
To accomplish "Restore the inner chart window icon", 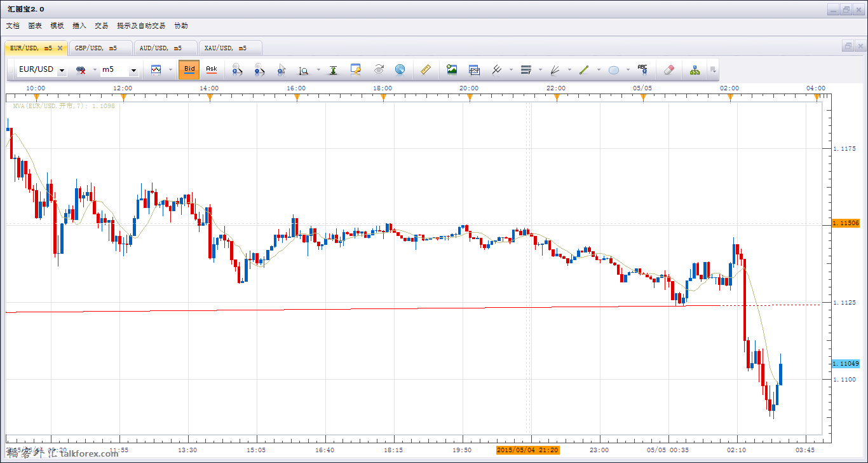I will coord(848,46).
